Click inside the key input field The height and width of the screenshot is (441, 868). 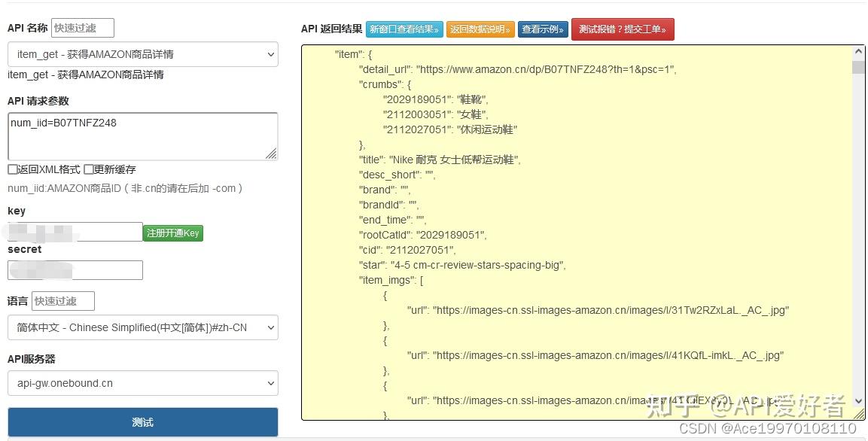pos(73,232)
